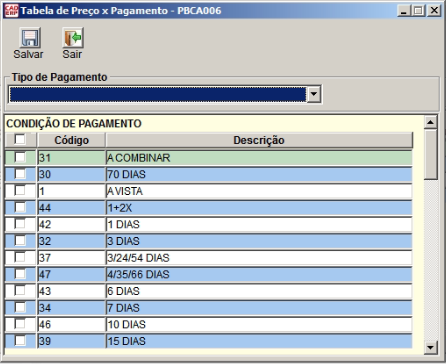
Task: Click the Salvar floppy disk icon
Action: coord(30,38)
